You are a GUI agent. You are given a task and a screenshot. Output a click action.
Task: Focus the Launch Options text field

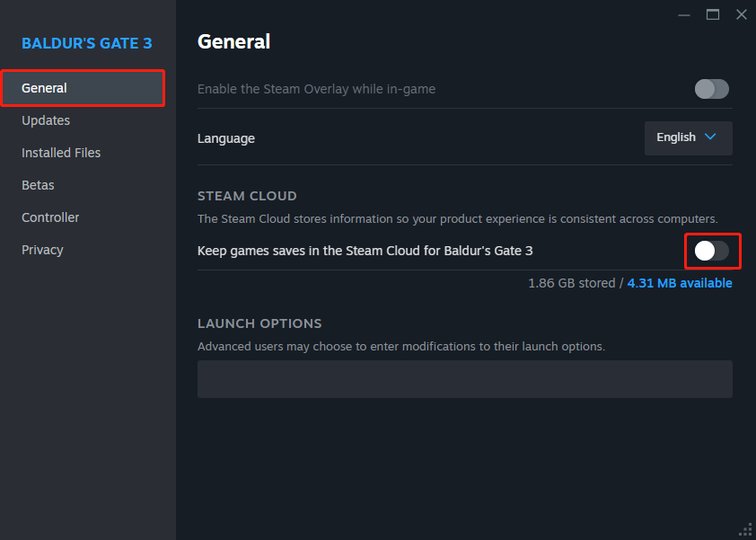(x=464, y=379)
